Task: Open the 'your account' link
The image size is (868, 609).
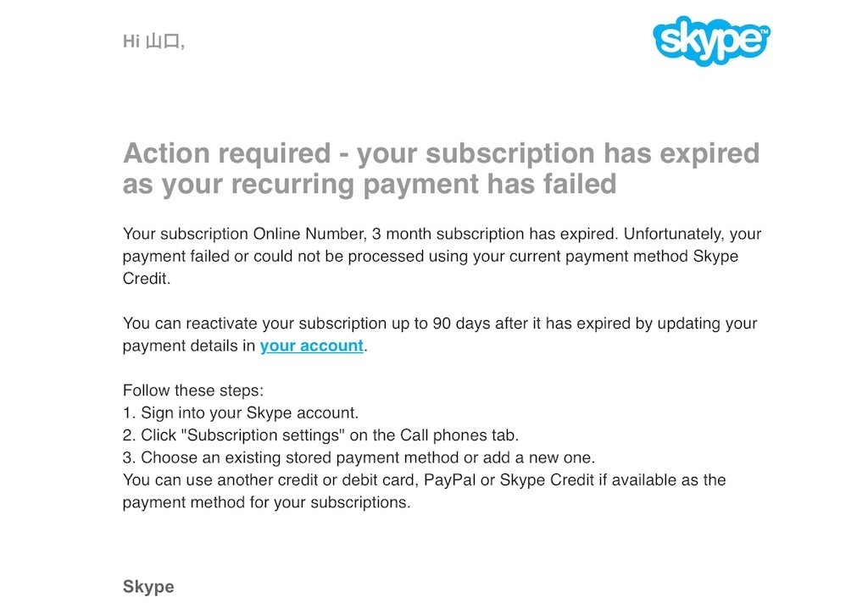Action: (x=312, y=346)
